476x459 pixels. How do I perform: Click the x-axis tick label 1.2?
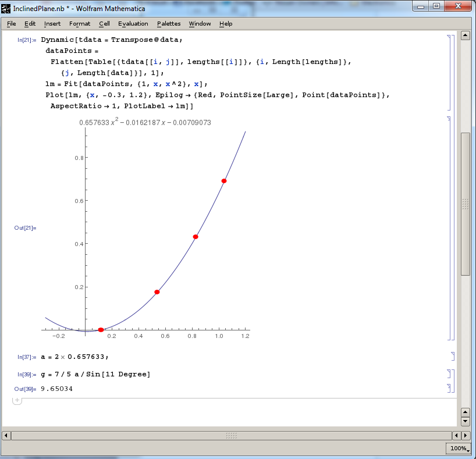[246, 336]
